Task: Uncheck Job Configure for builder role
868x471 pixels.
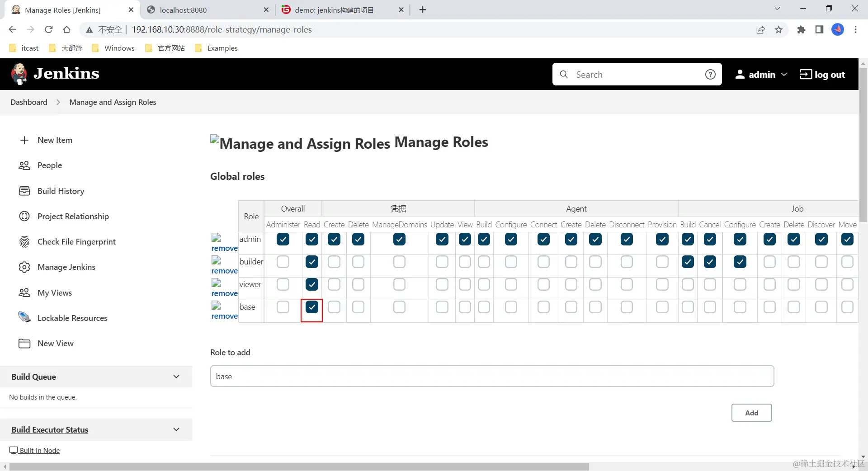Action: (x=740, y=262)
